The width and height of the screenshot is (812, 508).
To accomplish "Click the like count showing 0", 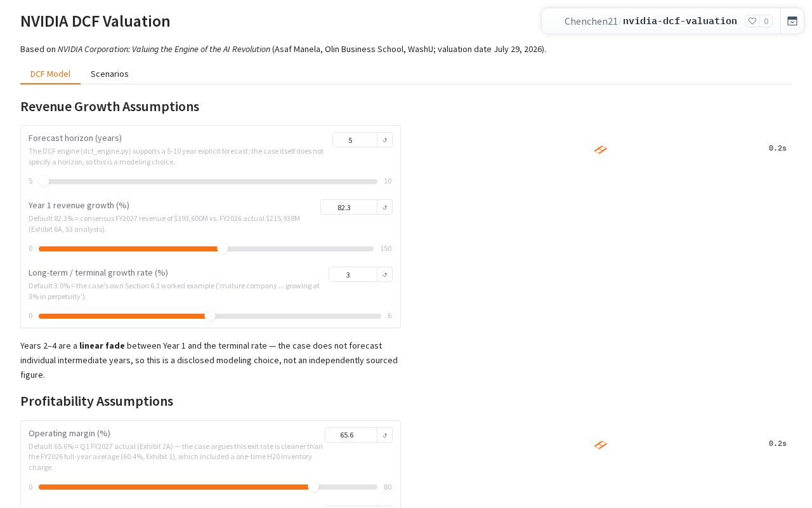I will [766, 21].
